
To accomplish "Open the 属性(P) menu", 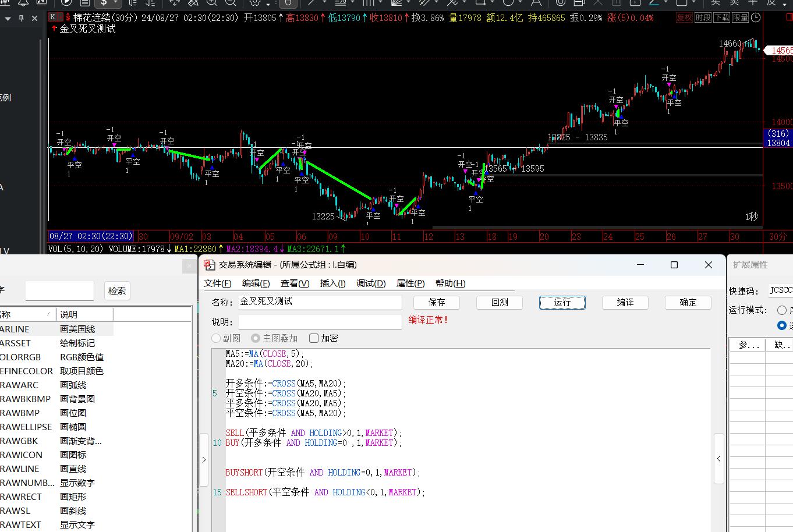I will point(410,283).
